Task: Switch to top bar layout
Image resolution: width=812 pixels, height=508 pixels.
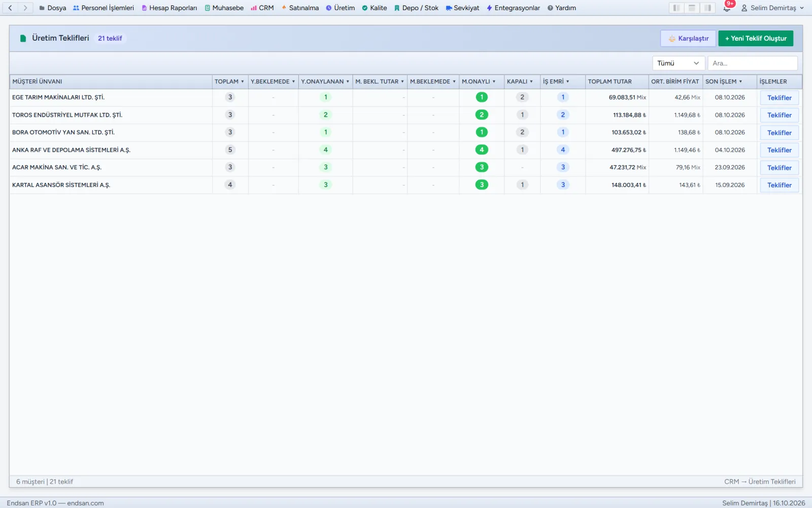Action: pos(692,8)
